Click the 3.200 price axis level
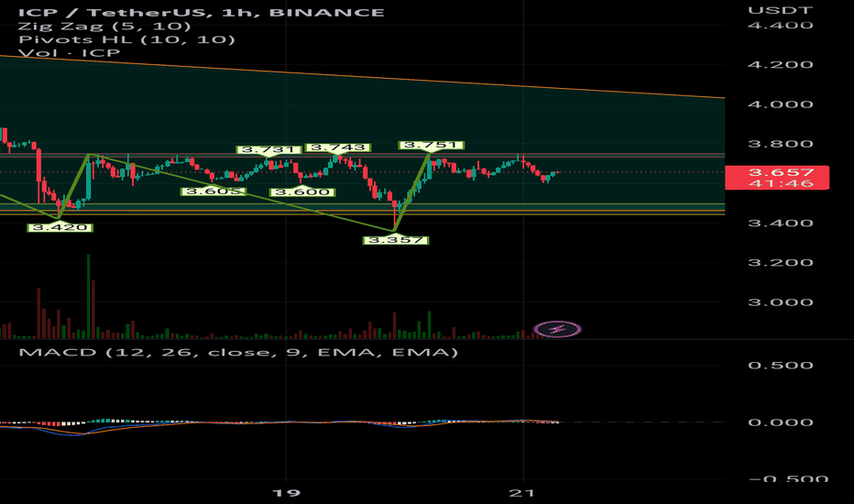Screen dimensions: 854x504 781,263
